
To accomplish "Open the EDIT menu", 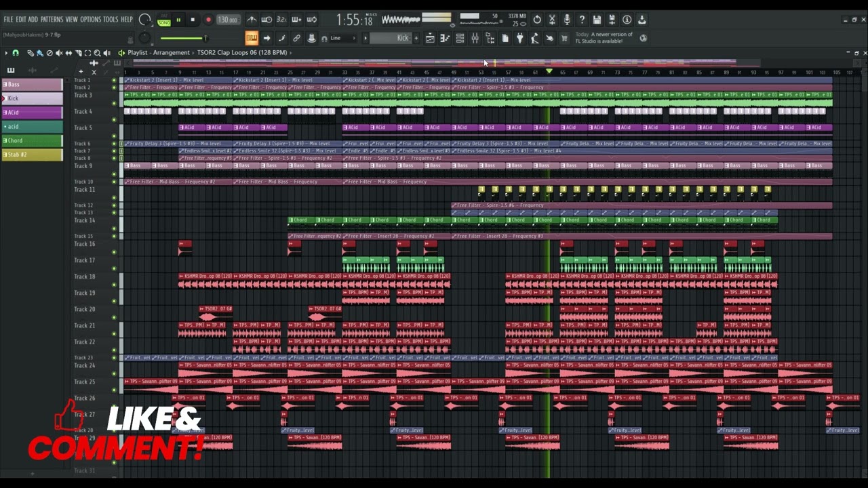I will coord(21,20).
